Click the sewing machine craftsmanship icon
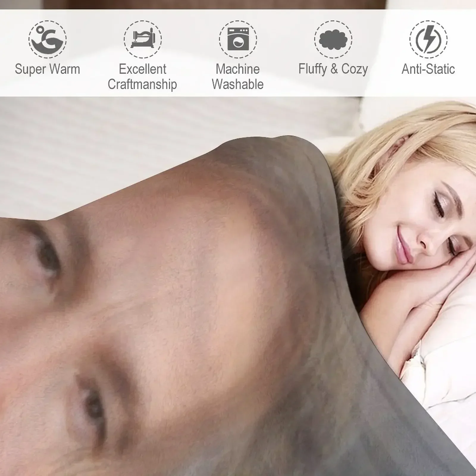The height and width of the screenshot is (476, 476). (143, 39)
